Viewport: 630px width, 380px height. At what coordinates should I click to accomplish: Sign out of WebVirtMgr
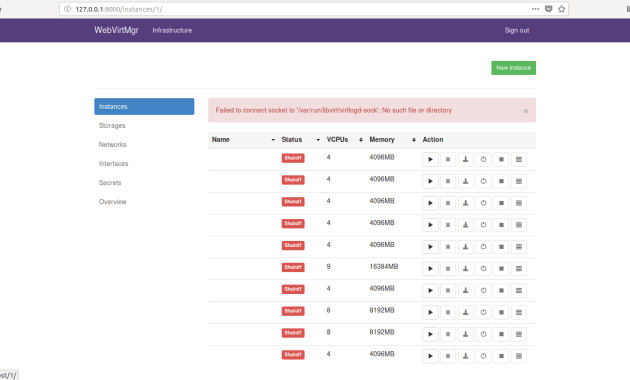click(517, 30)
